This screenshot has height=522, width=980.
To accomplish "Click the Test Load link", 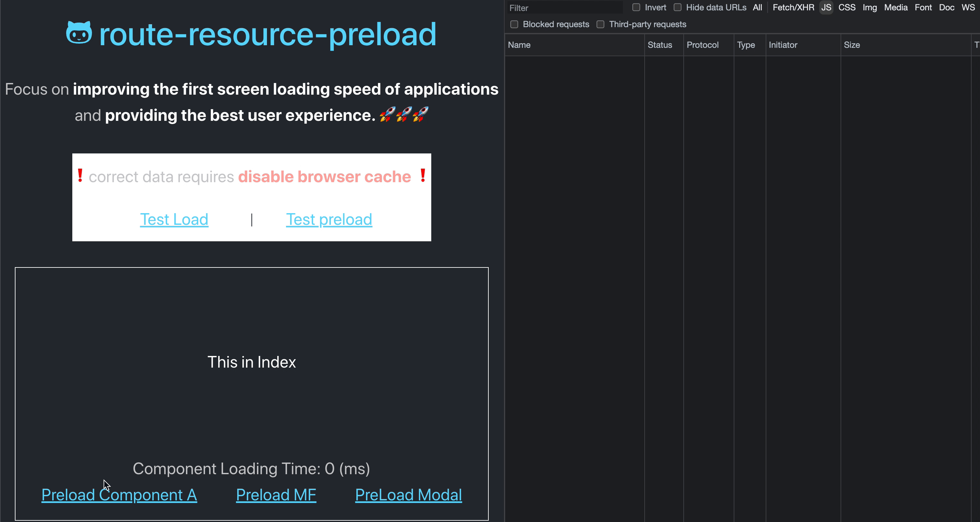I will 174,219.
